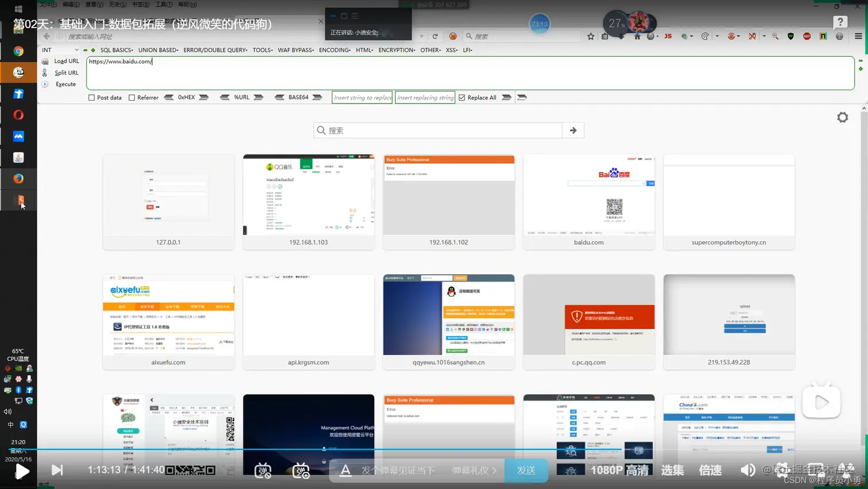The image size is (868, 489).
Task: Open the 1080P 高清 quality selector
Action: pos(620,470)
